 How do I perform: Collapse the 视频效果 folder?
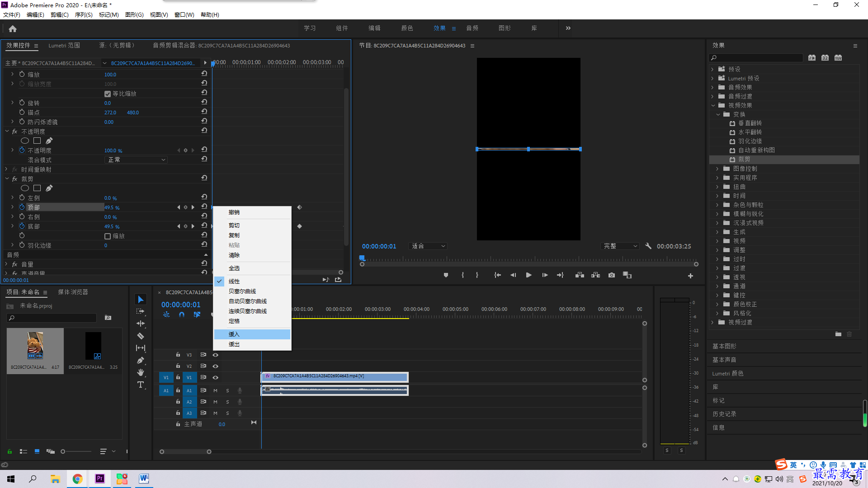(x=713, y=105)
